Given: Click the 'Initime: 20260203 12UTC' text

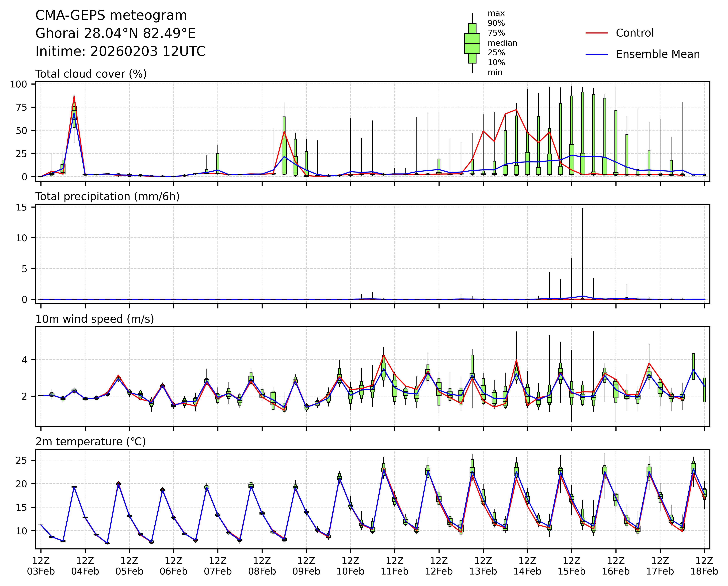Looking at the screenshot, I should (120, 52).
